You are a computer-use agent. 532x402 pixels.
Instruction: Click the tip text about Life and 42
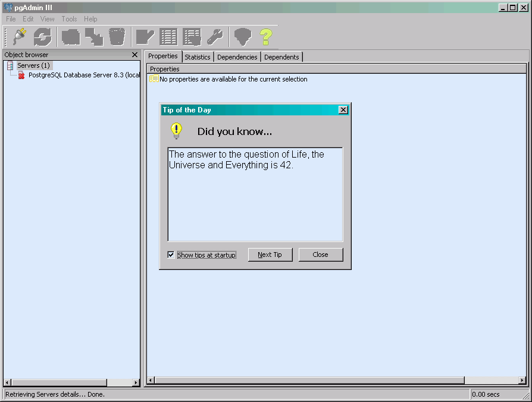pos(247,159)
